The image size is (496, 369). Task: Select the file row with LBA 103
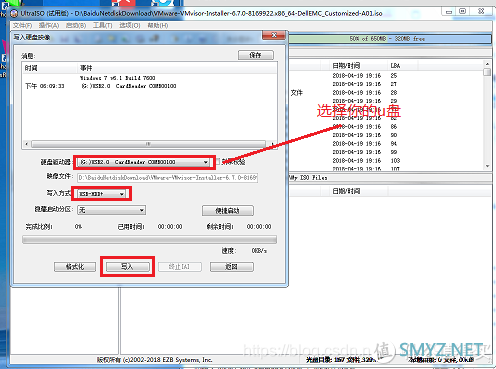tap(387, 161)
